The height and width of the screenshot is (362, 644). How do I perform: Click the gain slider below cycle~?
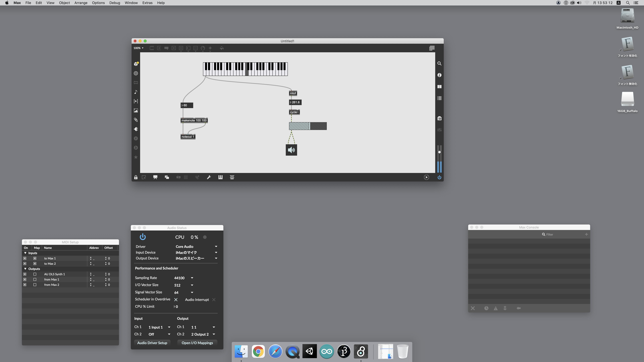pos(308,126)
